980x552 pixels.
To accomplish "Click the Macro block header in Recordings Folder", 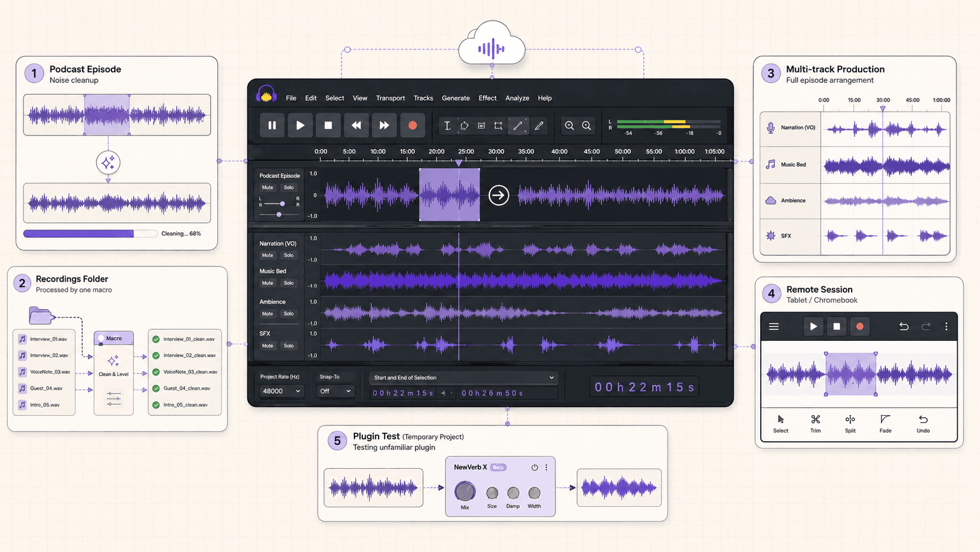I will pos(114,338).
